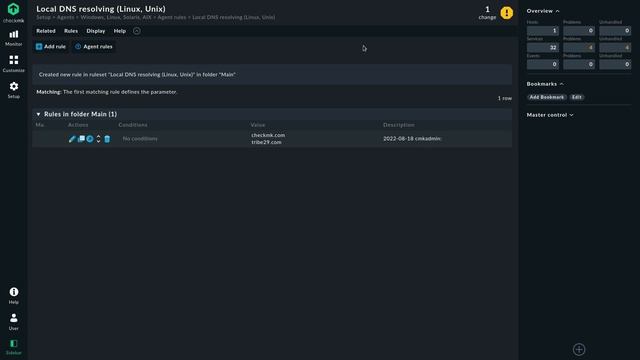Open the Rules menu
The height and width of the screenshot is (360, 640).
[x=71, y=31]
